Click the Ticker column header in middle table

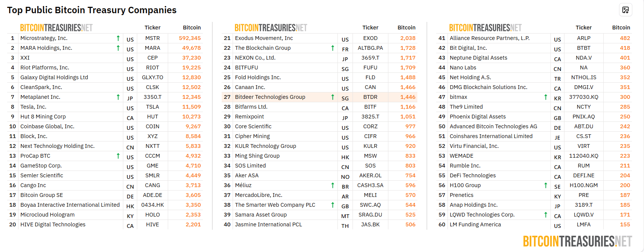tap(370, 28)
